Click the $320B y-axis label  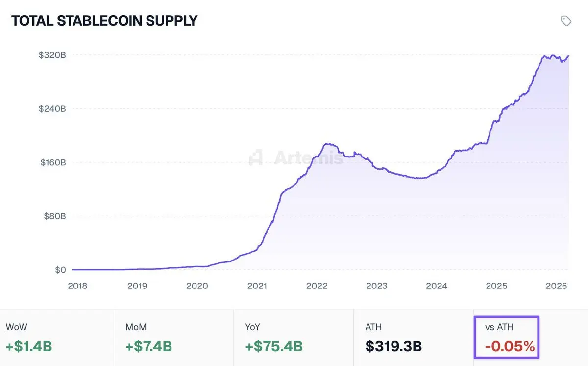coord(52,55)
